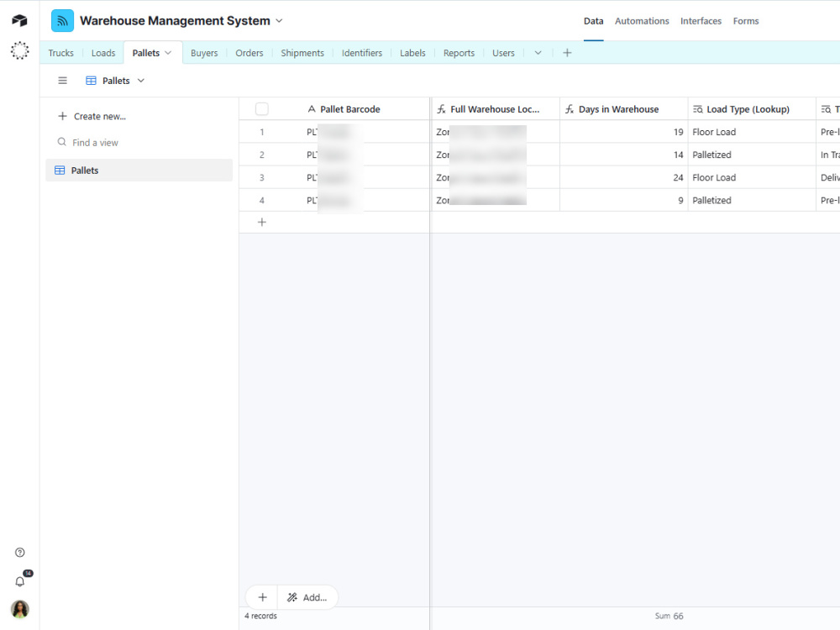The image size is (840, 630).
Task: Open the Identifiers table tab
Action: 361,52
